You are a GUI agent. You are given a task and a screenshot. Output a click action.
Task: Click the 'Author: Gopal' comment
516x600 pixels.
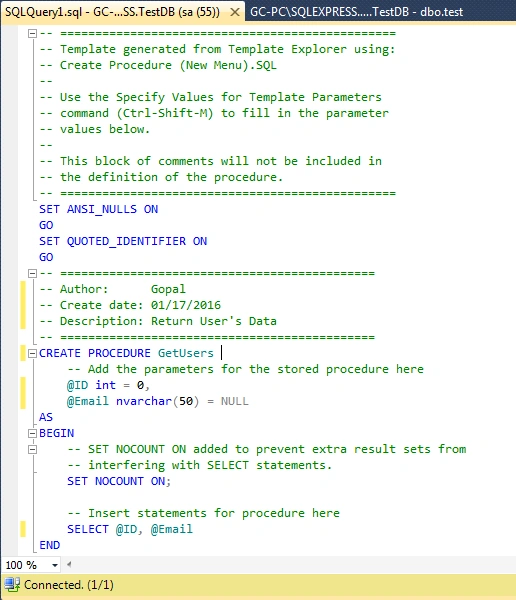pyautogui.click(x=113, y=289)
